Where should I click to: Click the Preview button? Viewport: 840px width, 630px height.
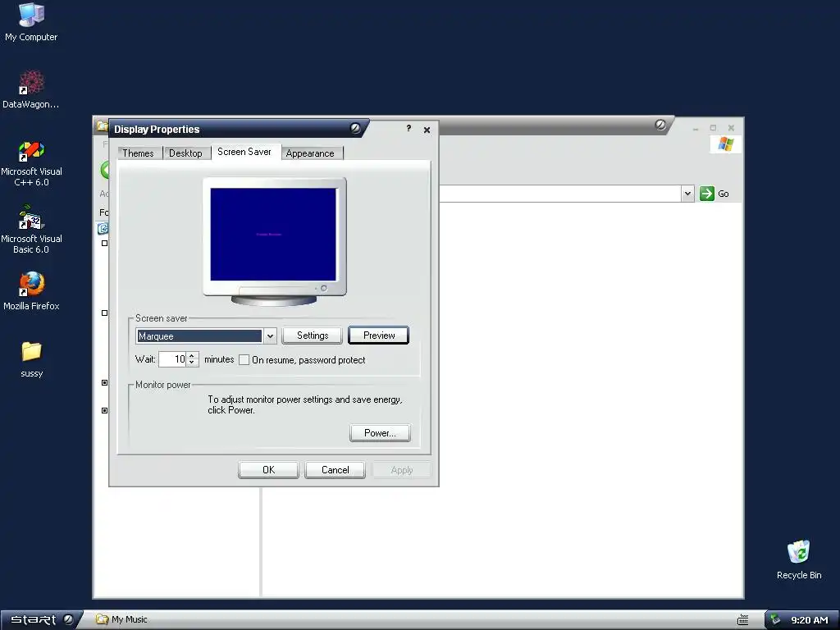pos(379,336)
